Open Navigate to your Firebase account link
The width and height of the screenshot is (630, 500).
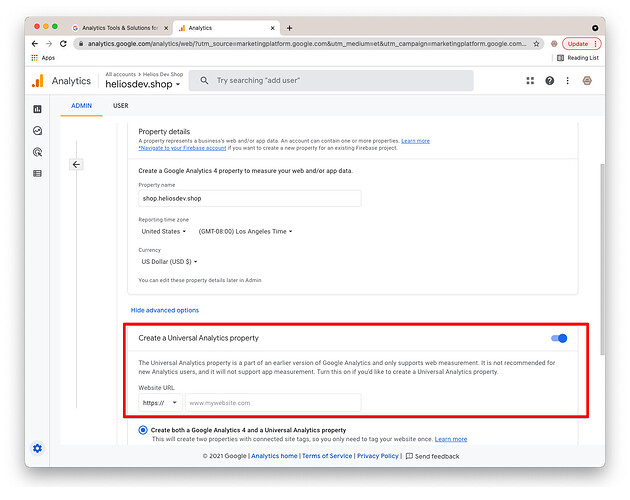[182, 148]
